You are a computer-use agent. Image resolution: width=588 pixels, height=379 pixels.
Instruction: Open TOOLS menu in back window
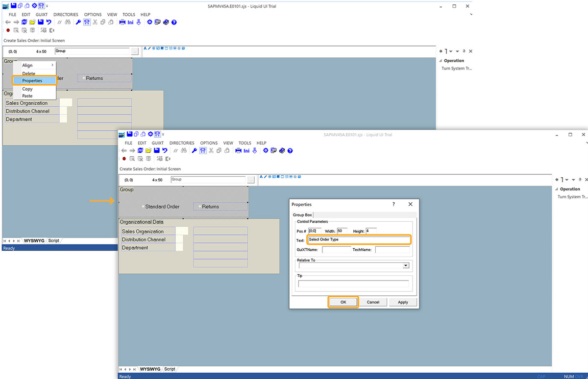click(129, 15)
